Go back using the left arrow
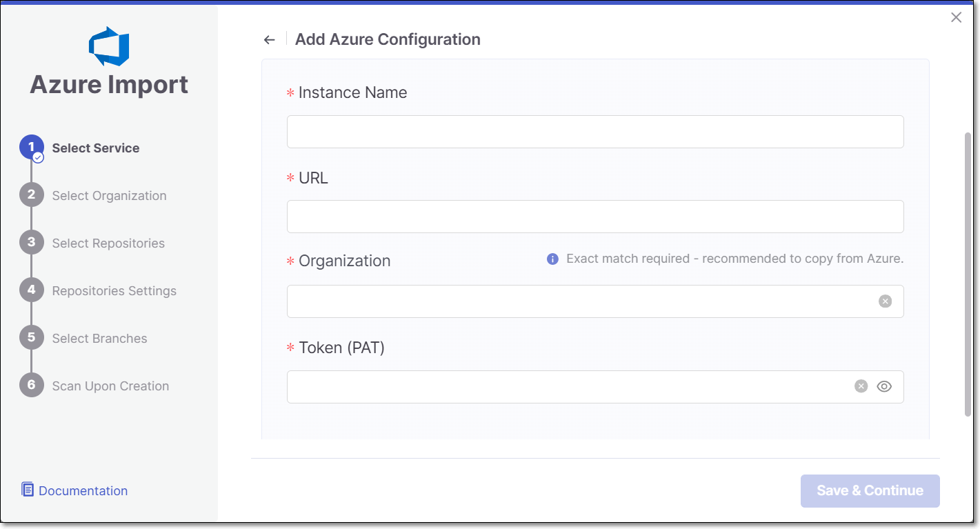This screenshot has height=529, width=980. (x=270, y=40)
